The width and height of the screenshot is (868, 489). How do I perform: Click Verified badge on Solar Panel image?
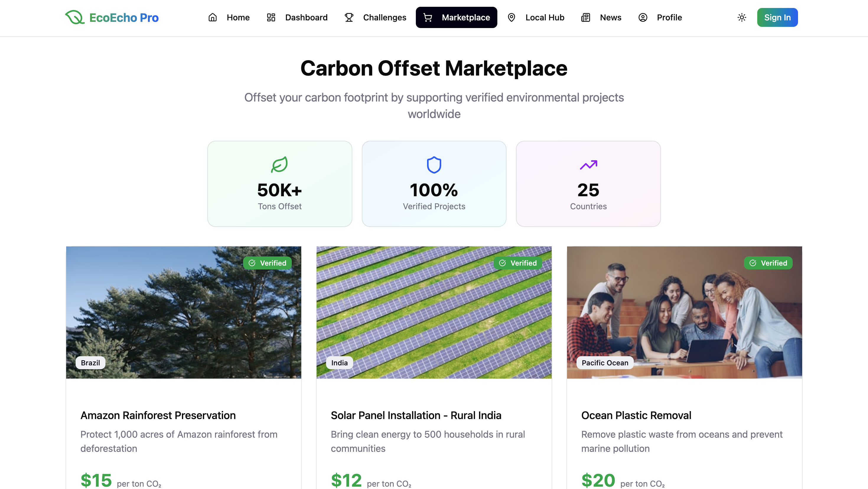pos(517,263)
